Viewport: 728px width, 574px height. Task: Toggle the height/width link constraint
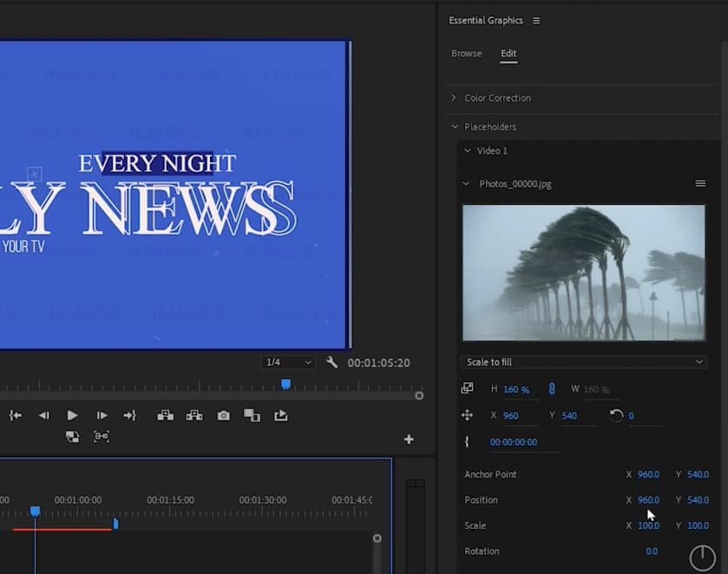(x=551, y=389)
